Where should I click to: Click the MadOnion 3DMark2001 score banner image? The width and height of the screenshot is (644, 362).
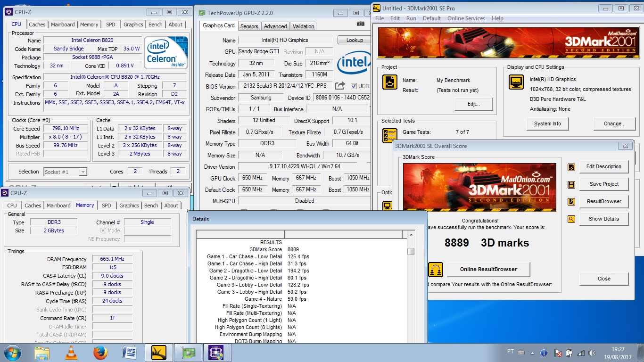tap(479, 187)
